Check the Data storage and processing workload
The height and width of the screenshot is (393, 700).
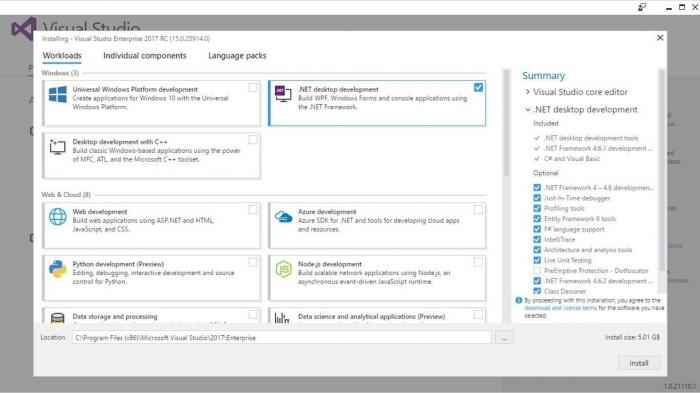(253, 314)
